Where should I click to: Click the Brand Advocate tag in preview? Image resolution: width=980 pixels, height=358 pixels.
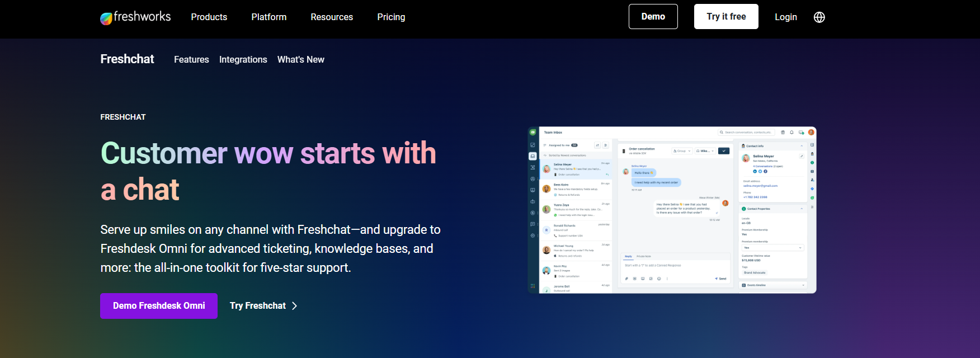[755, 272]
